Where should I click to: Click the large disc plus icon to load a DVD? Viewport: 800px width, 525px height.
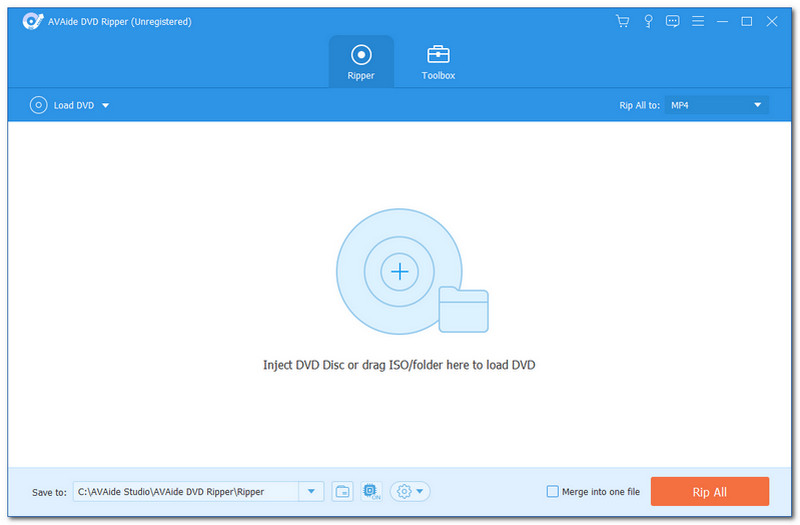(x=399, y=271)
